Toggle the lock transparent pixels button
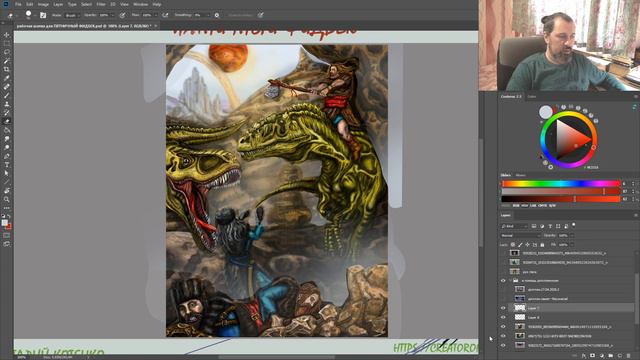 coord(513,244)
